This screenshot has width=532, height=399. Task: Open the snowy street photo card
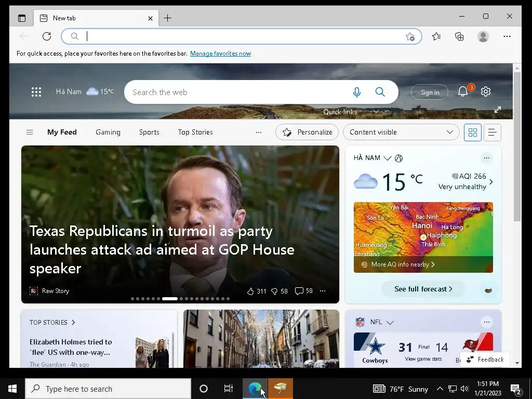point(261,339)
